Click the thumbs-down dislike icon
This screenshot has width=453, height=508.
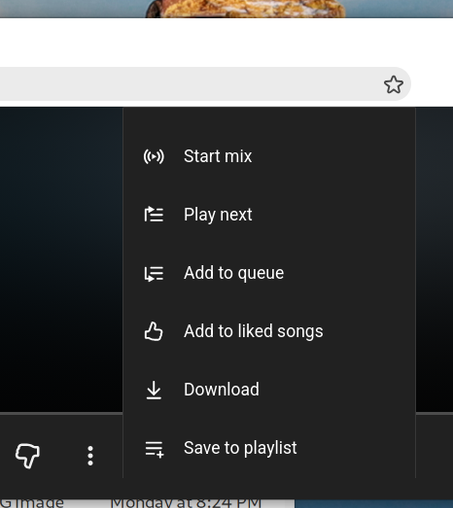(x=27, y=455)
